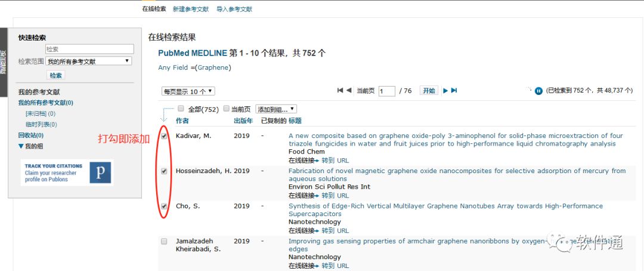
Task: Open the 检索范围 dropdown
Action: [89, 61]
